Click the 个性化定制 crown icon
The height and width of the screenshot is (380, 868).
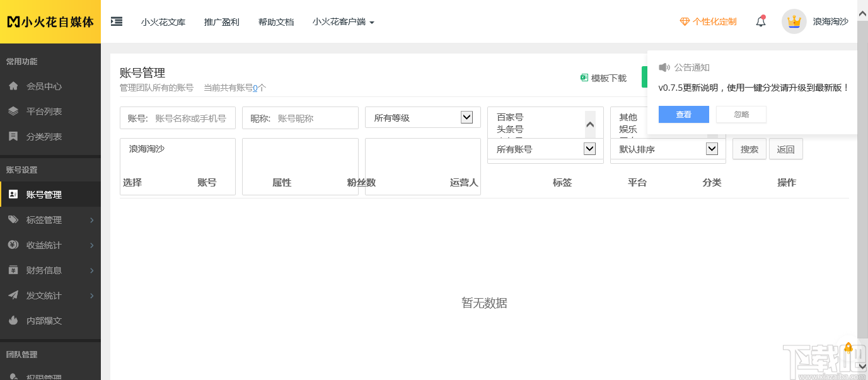pyautogui.click(x=684, y=21)
